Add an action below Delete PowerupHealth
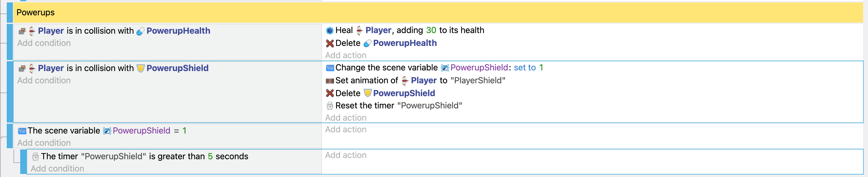The image size is (868, 177). click(x=345, y=55)
